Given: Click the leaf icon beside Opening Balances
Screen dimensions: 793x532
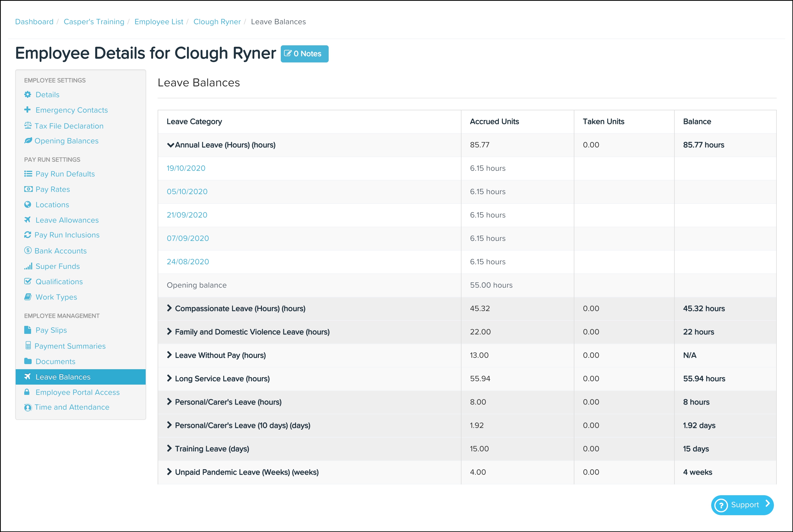Looking at the screenshot, I should click(x=28, y=141).
